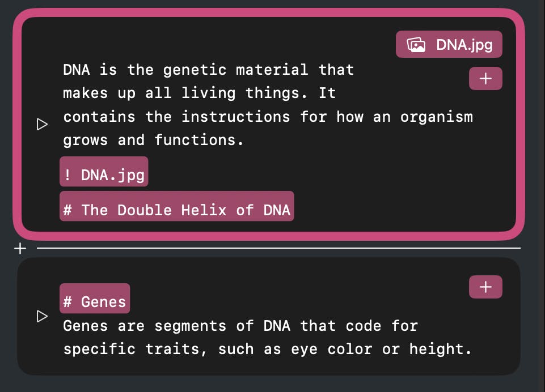Viewport: 545px width, 392px height.
Task: Open the DNA.jpg attachment label at top right
Action: (464, 45)
